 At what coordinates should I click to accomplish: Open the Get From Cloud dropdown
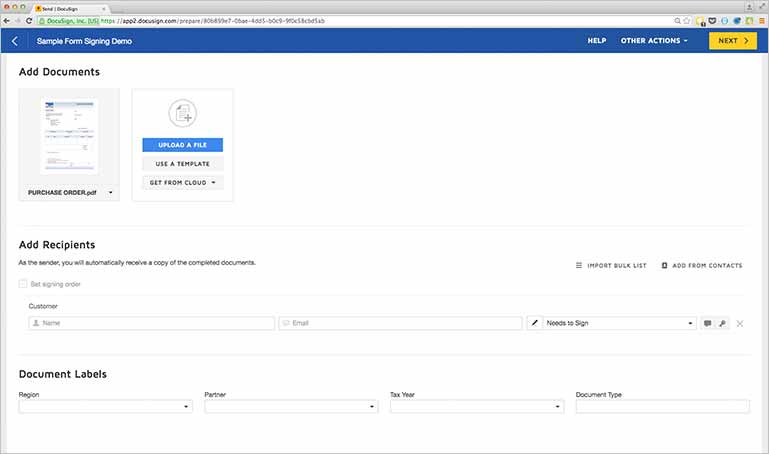182,182
